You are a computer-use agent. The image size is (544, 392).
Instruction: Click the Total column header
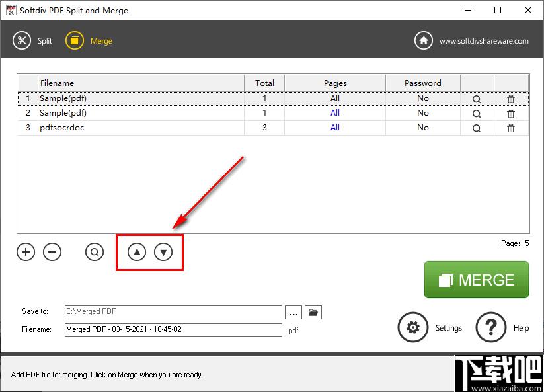(264, 83)
